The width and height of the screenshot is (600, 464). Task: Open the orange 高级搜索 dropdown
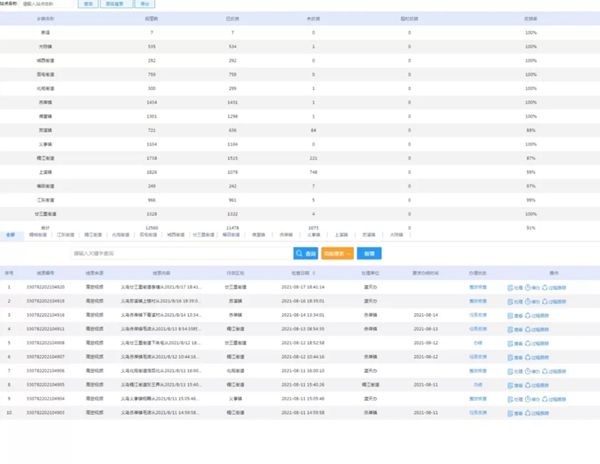(337, 253)
